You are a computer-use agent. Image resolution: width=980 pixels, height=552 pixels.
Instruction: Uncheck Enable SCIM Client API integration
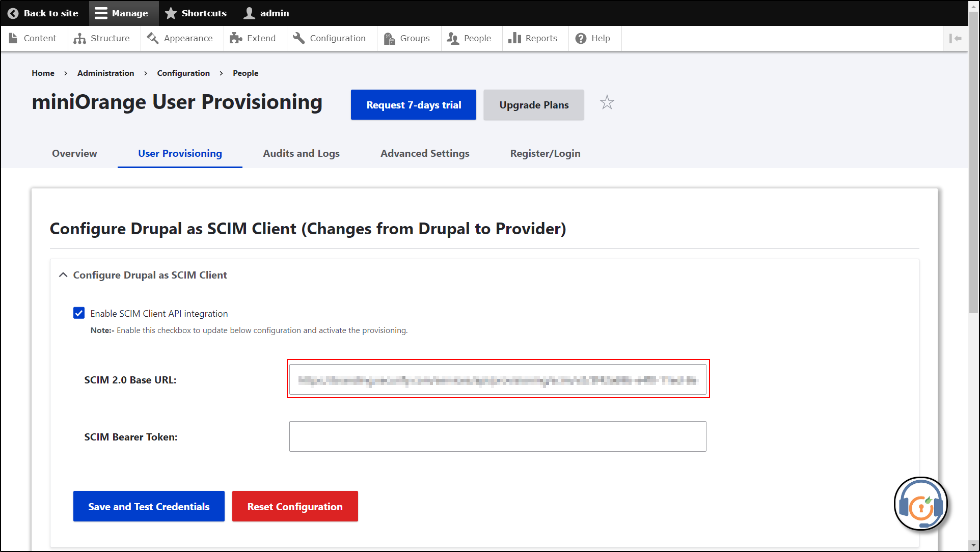pos(79,313)
